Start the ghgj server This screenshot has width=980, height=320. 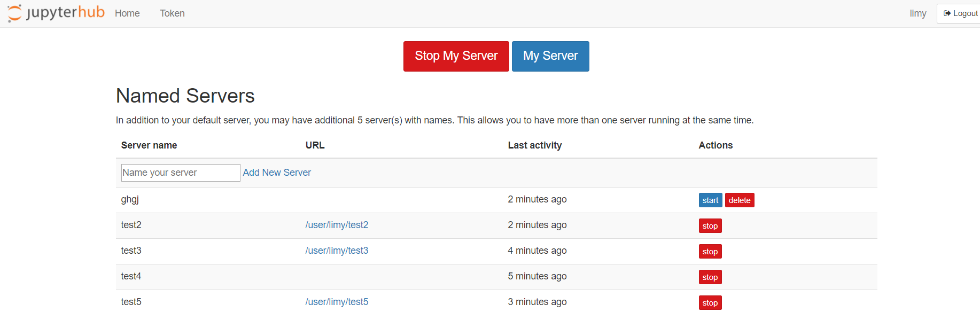(x=710, y=200)
